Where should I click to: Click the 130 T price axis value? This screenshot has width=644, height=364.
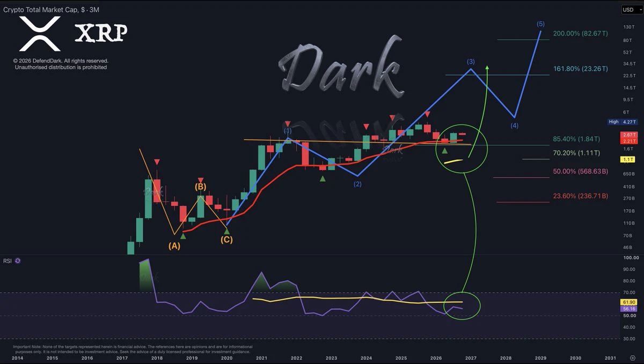(630, 27)
